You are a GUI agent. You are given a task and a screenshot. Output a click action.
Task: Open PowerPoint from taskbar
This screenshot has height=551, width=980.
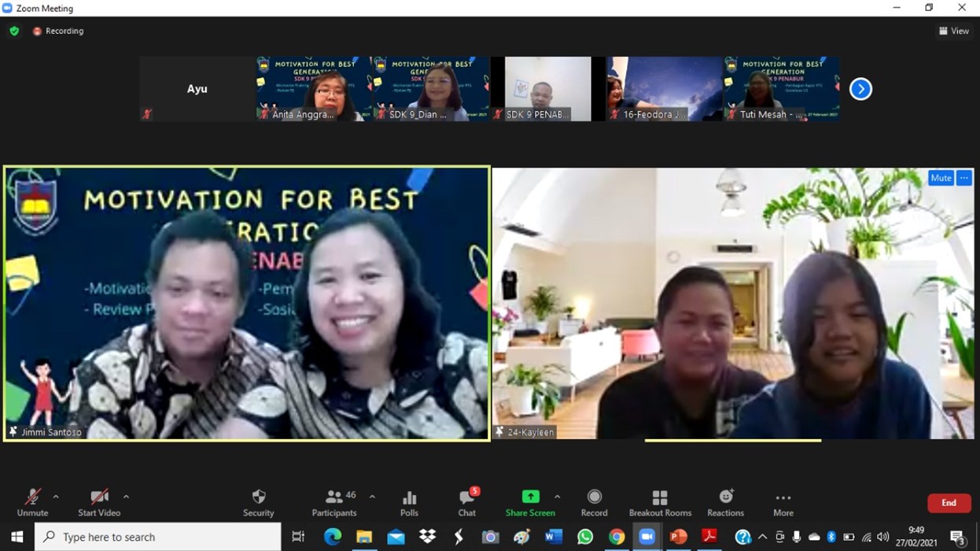679,537
